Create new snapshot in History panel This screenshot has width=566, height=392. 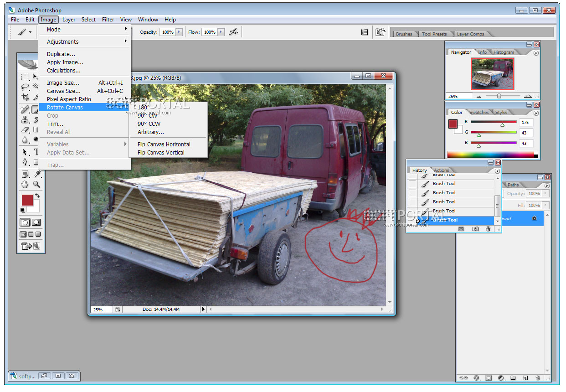[475, 229]
